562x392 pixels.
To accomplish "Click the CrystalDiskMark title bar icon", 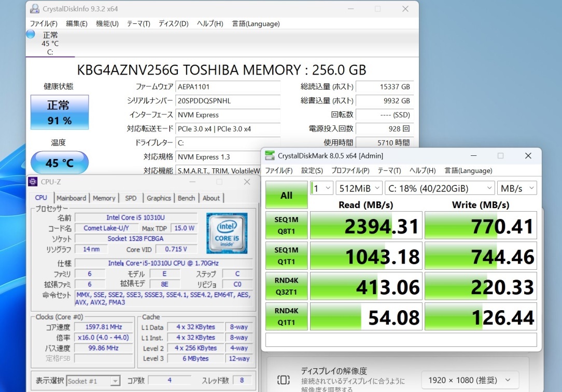I will [x=270, y=155].
